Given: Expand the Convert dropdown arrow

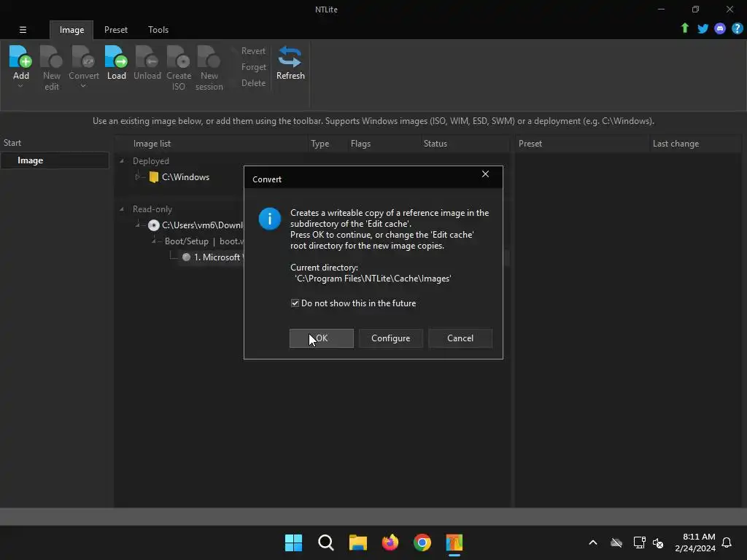Looking at the screenshot, I should (x=83, y=86).
